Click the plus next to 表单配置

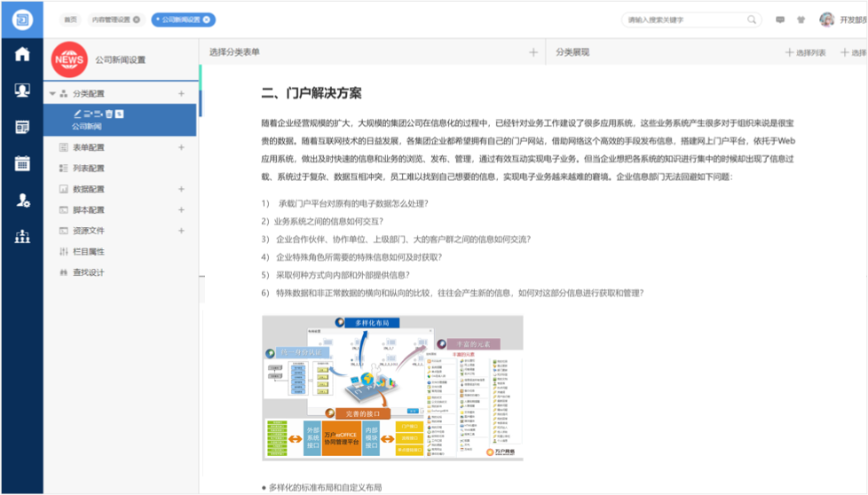click(x=182, y=147)
